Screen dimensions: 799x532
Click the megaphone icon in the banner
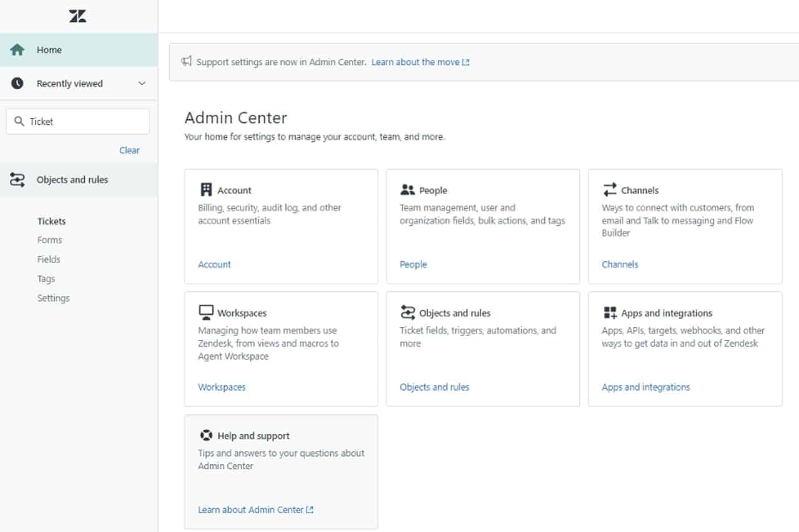pos(186,61)
